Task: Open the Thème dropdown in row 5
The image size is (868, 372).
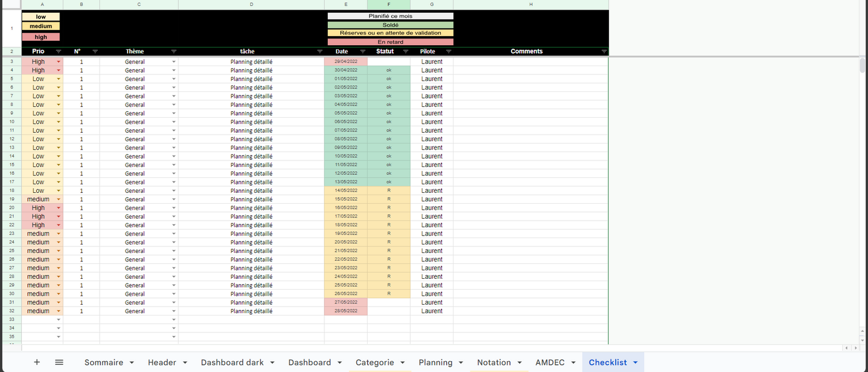Action: point(174,79)
